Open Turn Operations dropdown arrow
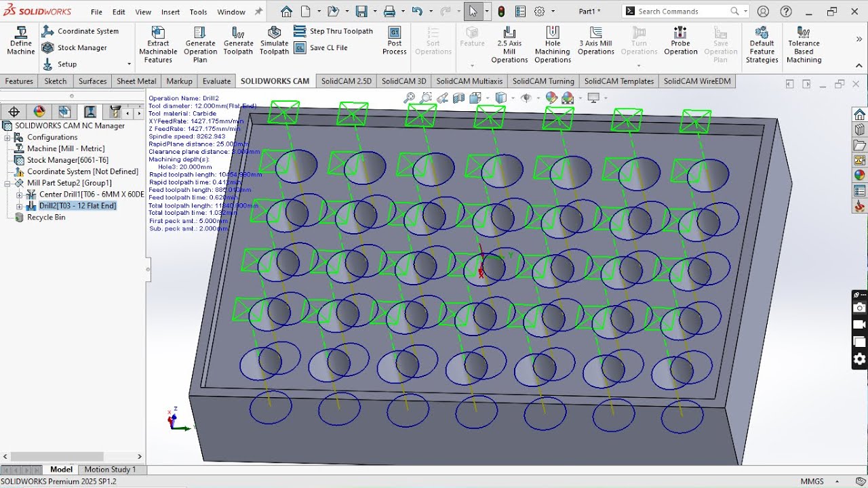This screenshot has width=868, height=488. tap(639, 66)
